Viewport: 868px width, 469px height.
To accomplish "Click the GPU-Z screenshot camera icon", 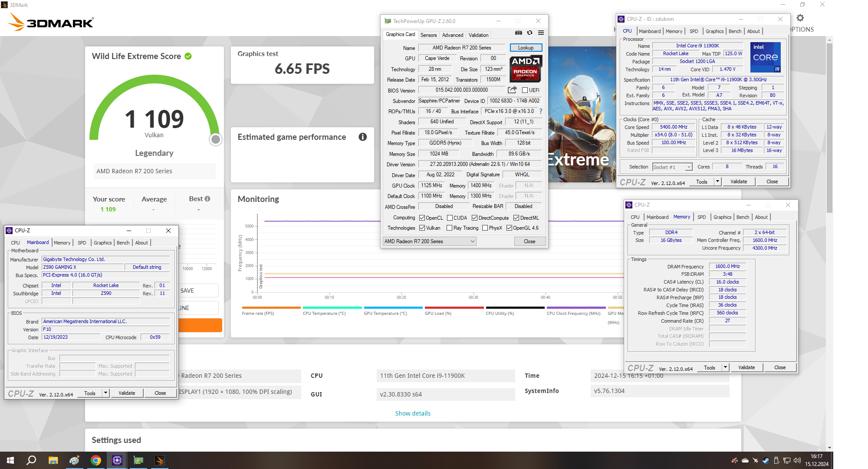I will (518, 33).
